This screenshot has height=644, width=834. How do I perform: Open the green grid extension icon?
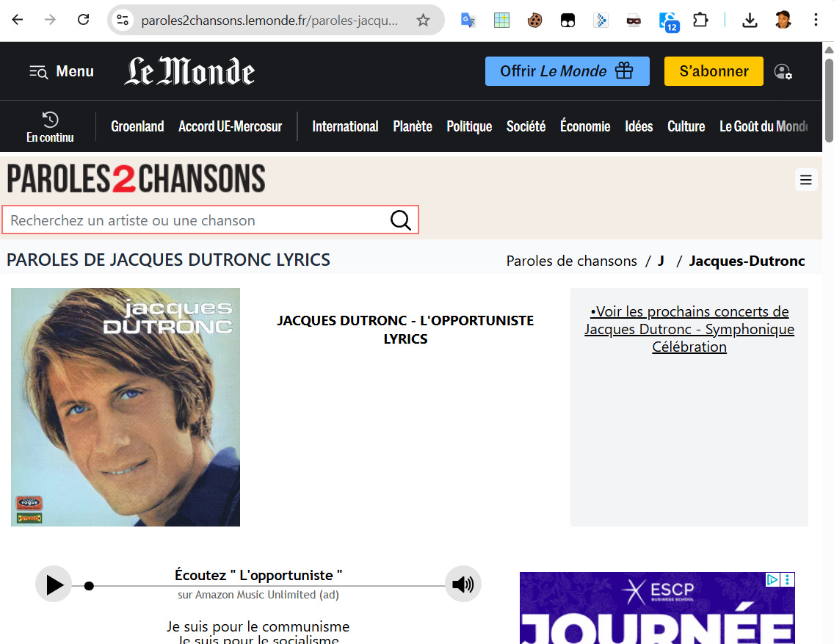coord(501,21)
